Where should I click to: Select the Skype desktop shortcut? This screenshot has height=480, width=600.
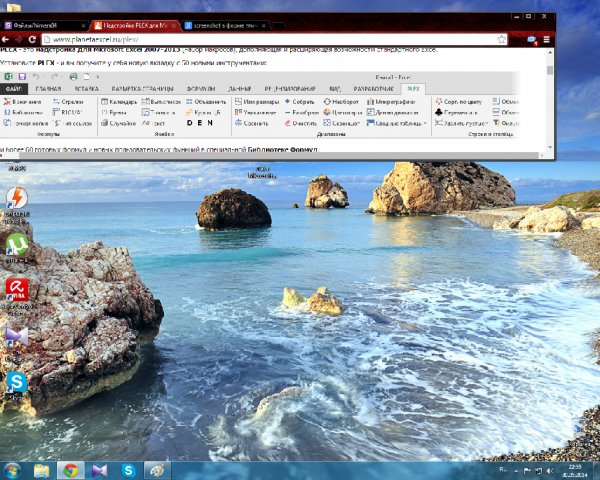pos(17,386)
